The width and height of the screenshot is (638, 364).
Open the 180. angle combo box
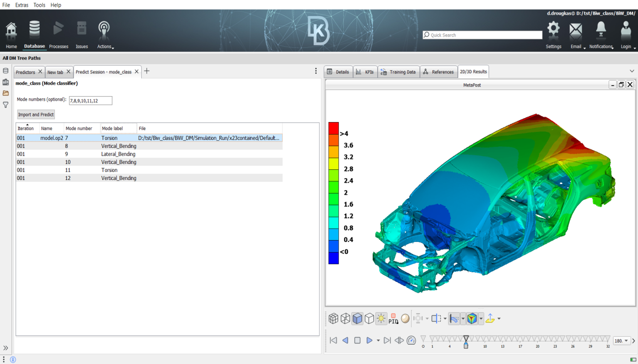pyautogui.click(x=621, y=341)
